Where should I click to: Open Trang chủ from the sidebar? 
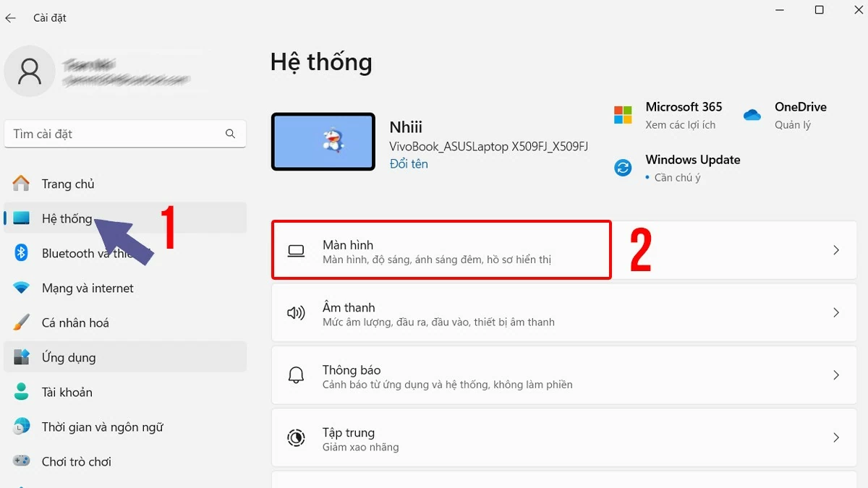coord(67,184)
